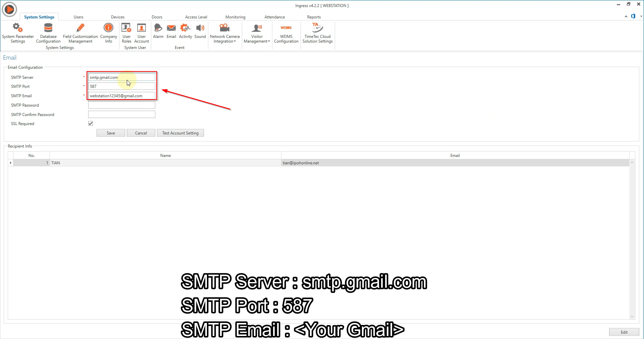Viewport: 644px width, 339px height.
Task: Switch to the System Settings tab
Action: pos(39,17)
